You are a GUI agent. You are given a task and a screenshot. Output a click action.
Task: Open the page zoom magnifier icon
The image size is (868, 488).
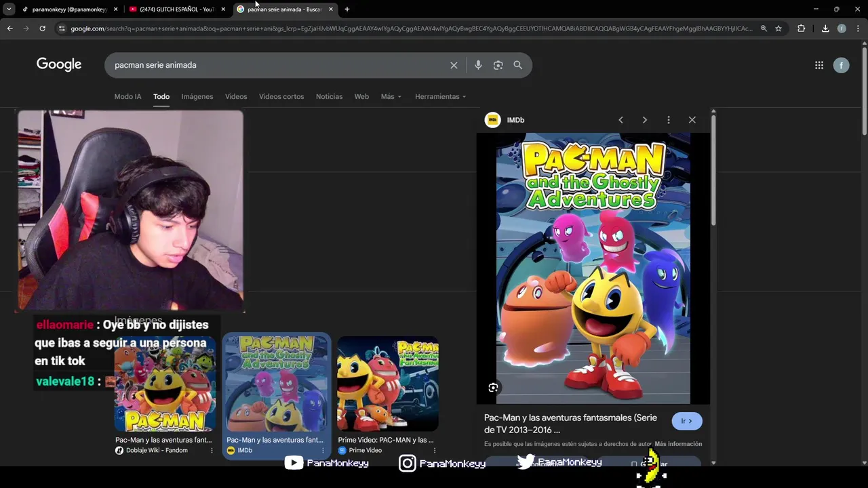click(x=764, y=28)
